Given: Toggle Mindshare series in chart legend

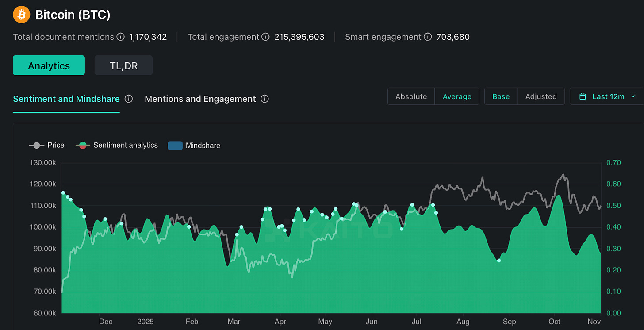Looking at the screenshot, I should pyautogui.click(x=194, y=145).
